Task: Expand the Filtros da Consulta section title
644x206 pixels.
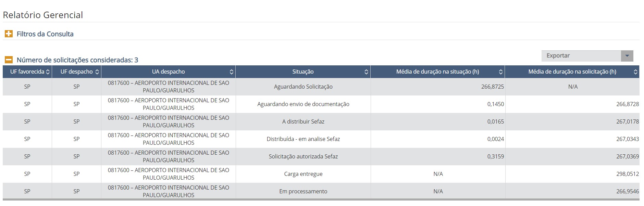Action: point(45,34)
